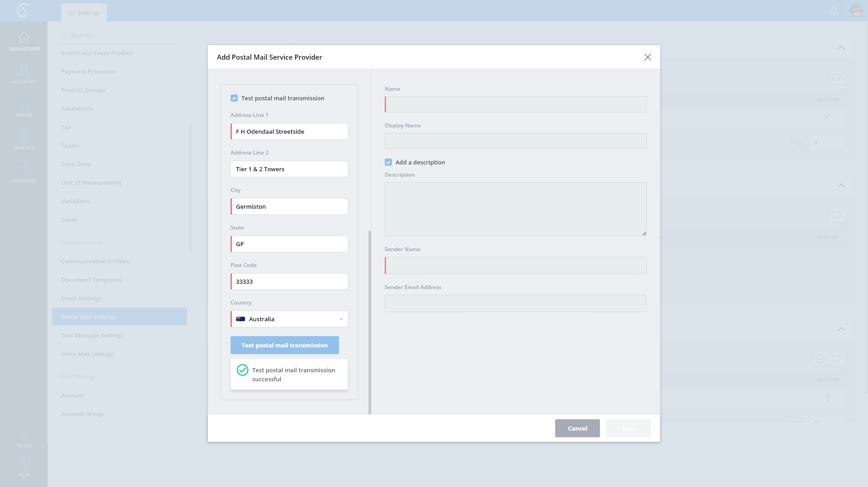Click the Cancel button

(577, 428)
